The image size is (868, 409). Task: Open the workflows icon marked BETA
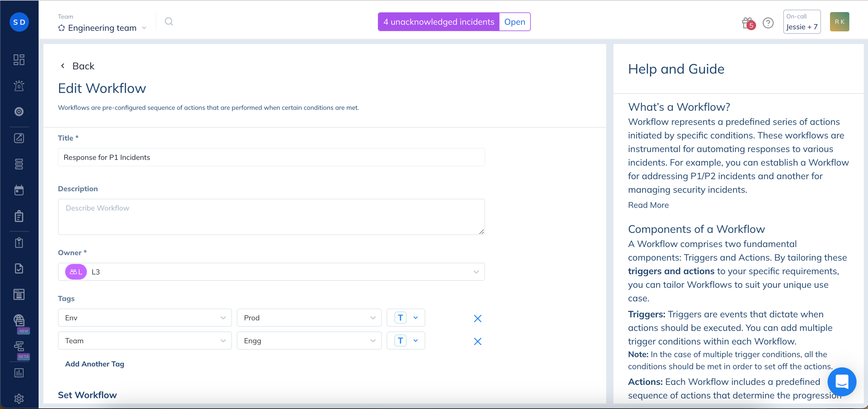[x=19, y=346]
